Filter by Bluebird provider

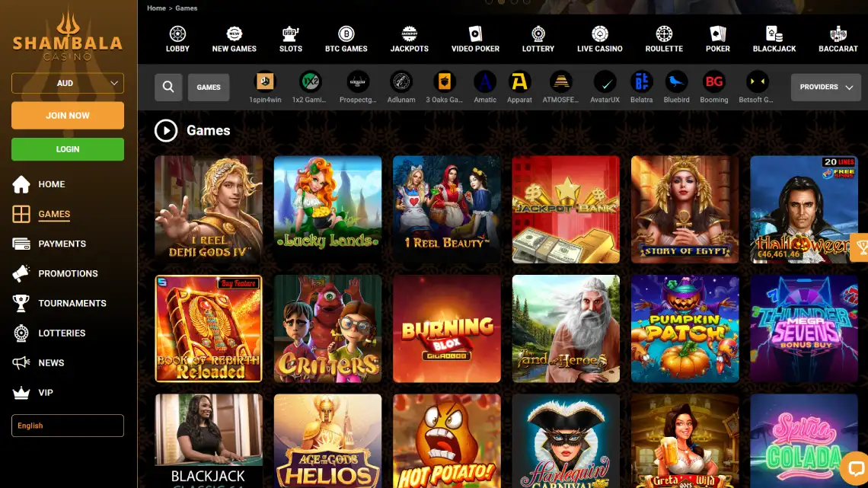(x=676, y=88)
